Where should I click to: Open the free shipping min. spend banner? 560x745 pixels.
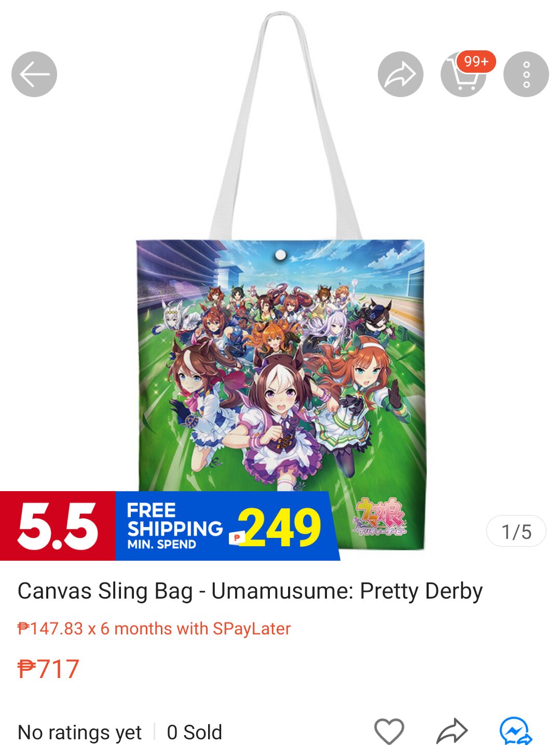[x=227, y=526]
